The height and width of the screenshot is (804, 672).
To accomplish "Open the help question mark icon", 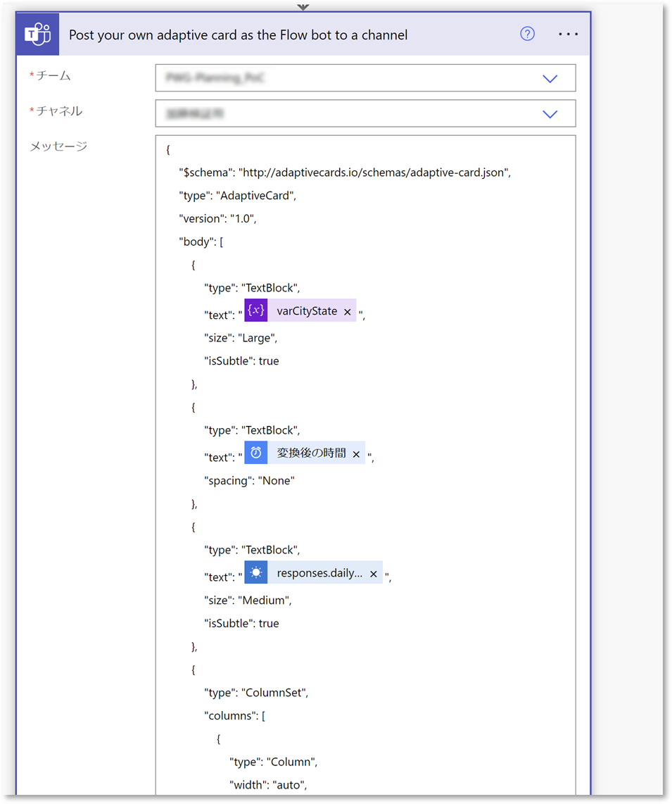I will point(527,33).
